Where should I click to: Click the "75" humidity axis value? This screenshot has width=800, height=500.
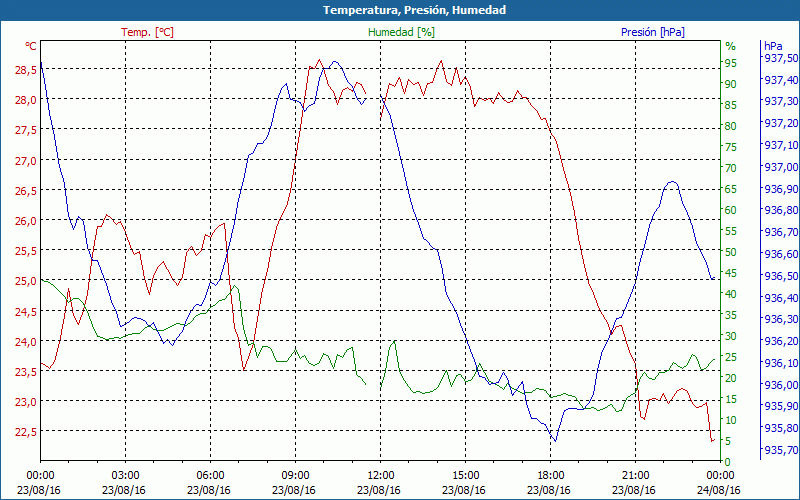(x=731, y=147)
